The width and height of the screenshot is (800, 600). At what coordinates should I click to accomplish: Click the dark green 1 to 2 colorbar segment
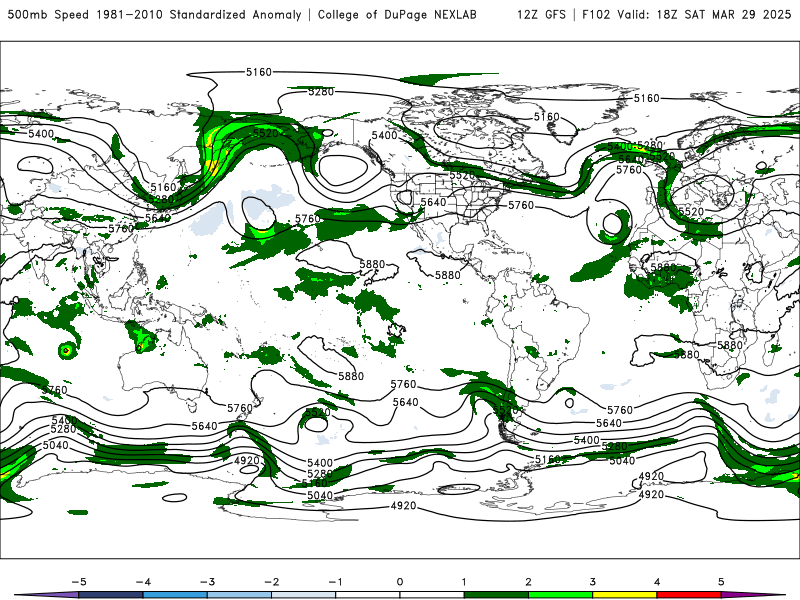coord(496,595)
